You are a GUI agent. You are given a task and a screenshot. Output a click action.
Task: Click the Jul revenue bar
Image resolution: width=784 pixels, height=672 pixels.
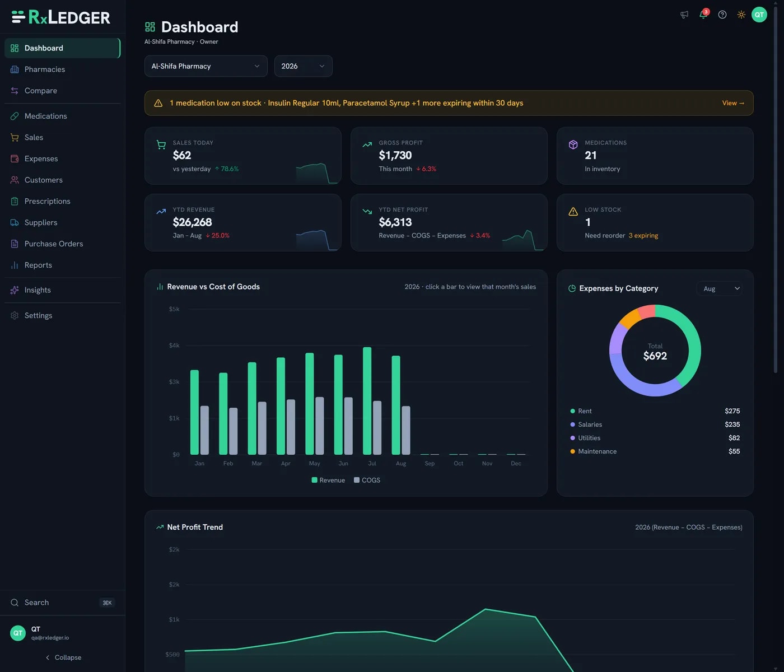click(x=367, y=401)
